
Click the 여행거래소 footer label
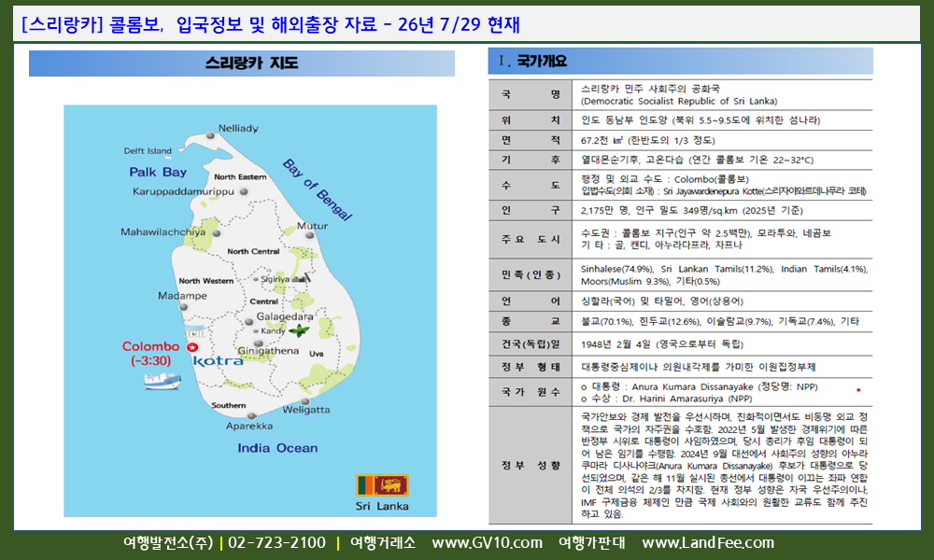coord(383,543)
